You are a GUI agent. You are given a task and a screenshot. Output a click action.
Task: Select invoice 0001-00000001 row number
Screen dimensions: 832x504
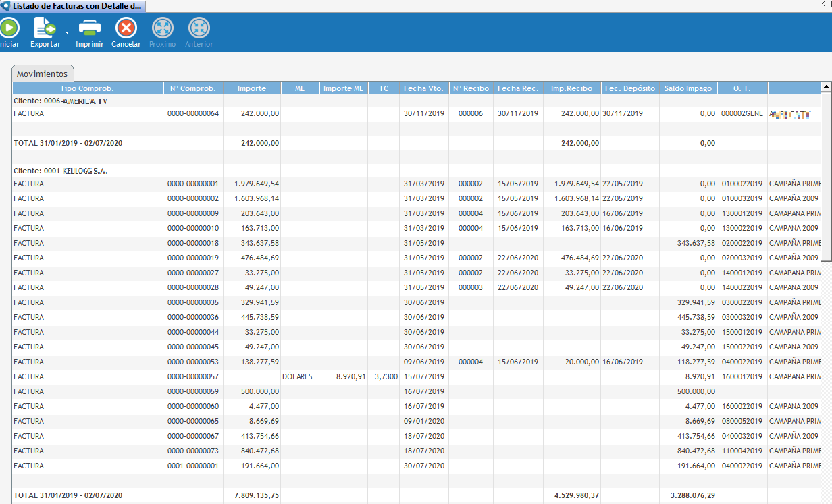pyautogui.click(x=193, y=466)
